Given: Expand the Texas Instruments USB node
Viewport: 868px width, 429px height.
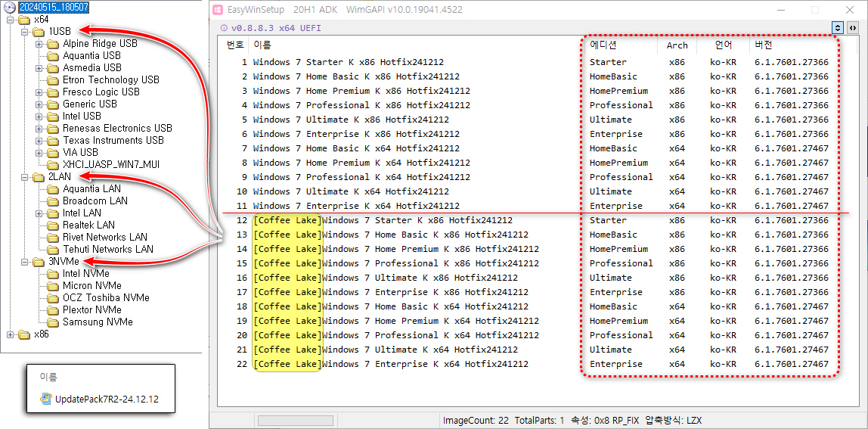Looking at the screenshot, I should click(39, 141).
